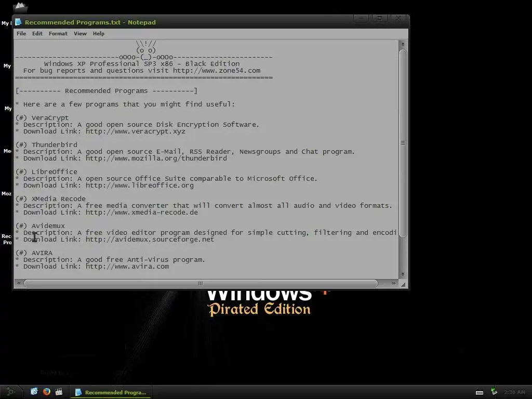Click the free video editor description line
Screen dimensions: 532x399
[206, 233]
